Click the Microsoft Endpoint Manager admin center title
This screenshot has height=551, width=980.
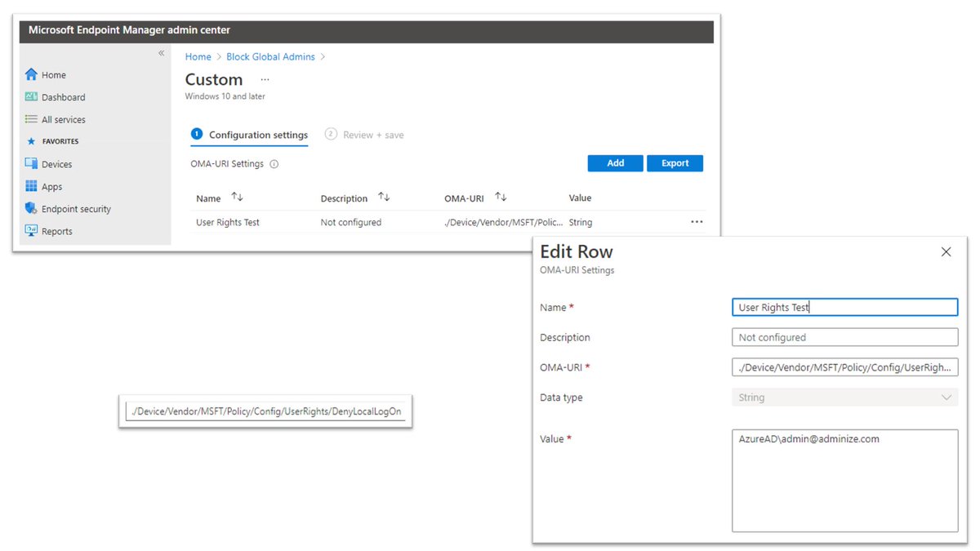coord(129,30)
